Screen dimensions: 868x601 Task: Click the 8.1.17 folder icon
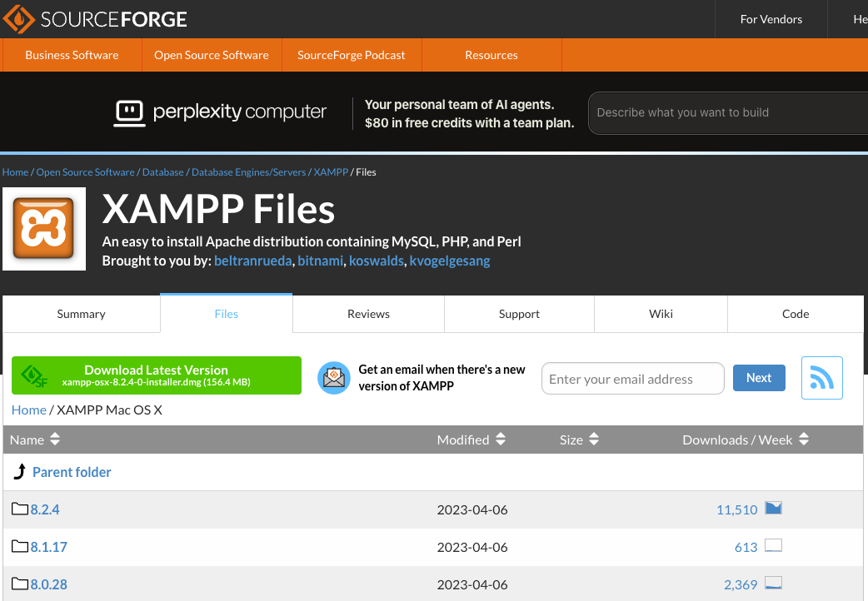tap(20, 547)
